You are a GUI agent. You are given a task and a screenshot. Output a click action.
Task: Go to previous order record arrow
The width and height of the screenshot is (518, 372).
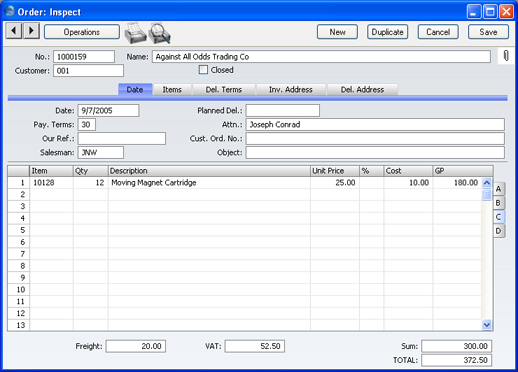point(14,31)
